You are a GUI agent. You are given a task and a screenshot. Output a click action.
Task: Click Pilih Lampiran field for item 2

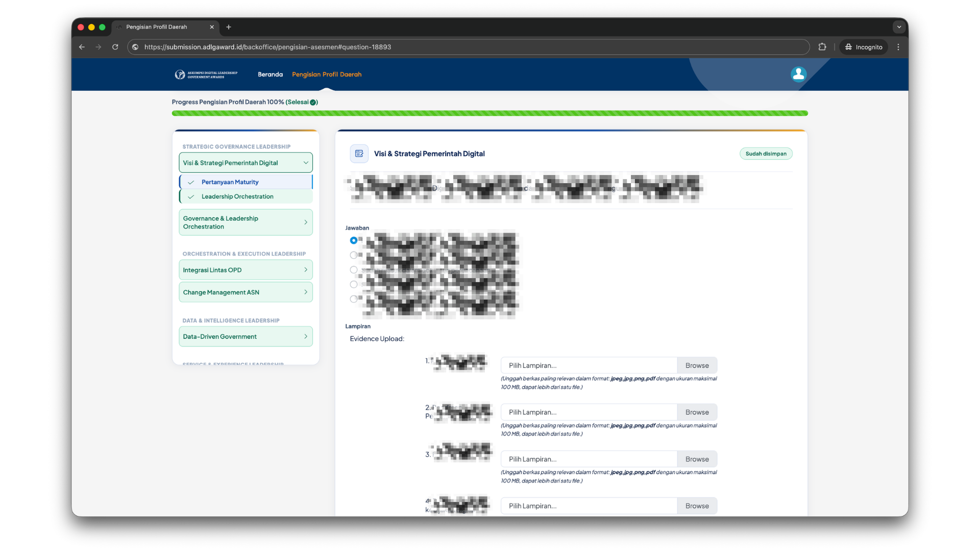pos(589,412)
